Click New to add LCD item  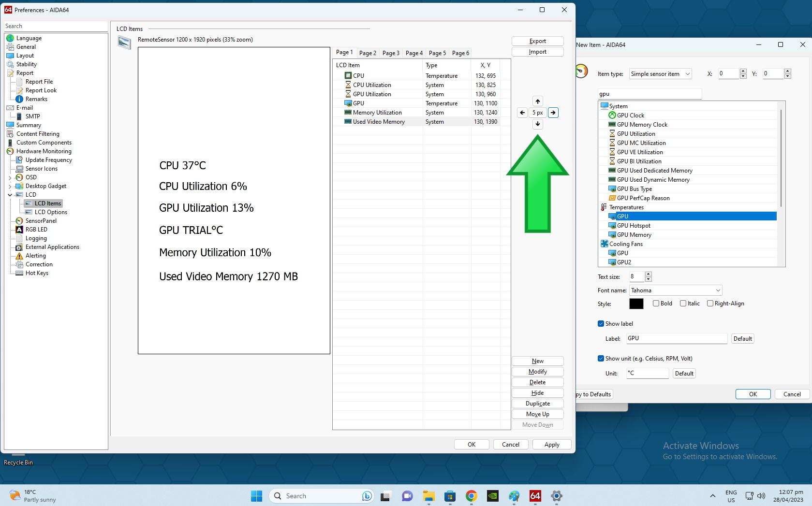pyautogui.click(x=538, y=361)
